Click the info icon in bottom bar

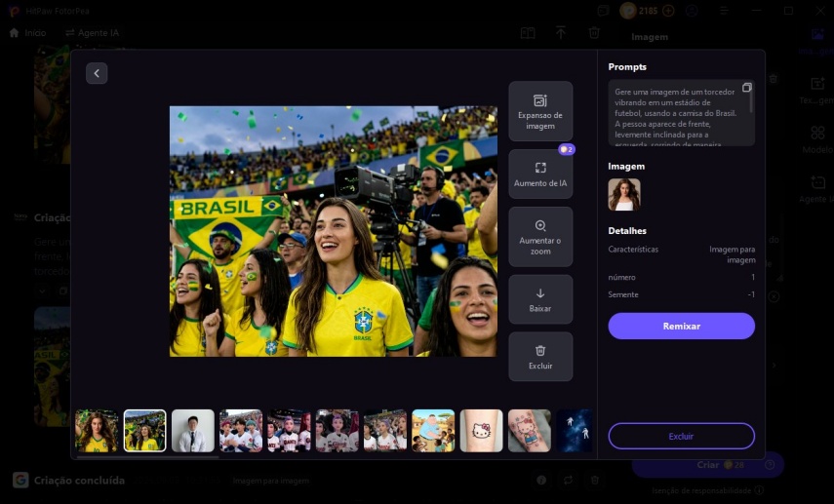[x=541, y=480]
